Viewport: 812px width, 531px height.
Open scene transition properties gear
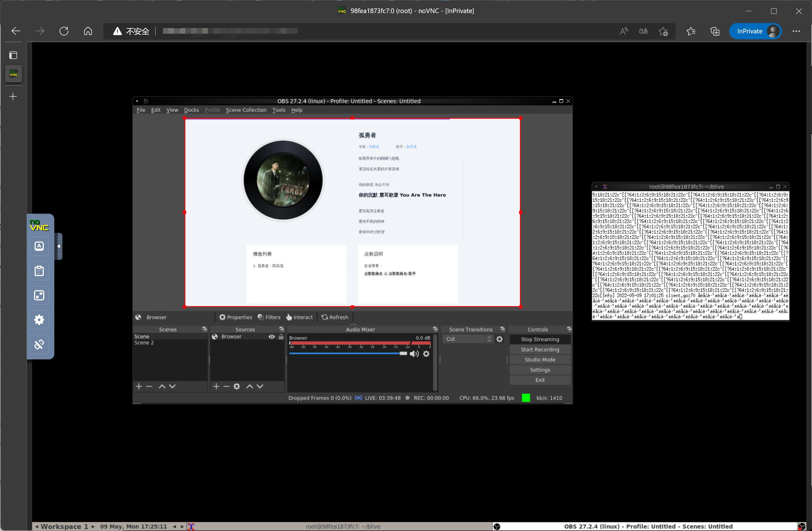500,339
